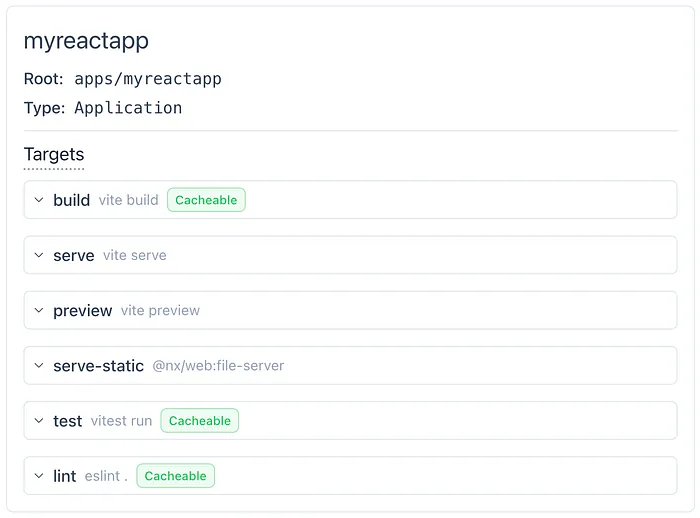
Task: Click the Cacheable badge on test
Action: (x=200, y=421)
